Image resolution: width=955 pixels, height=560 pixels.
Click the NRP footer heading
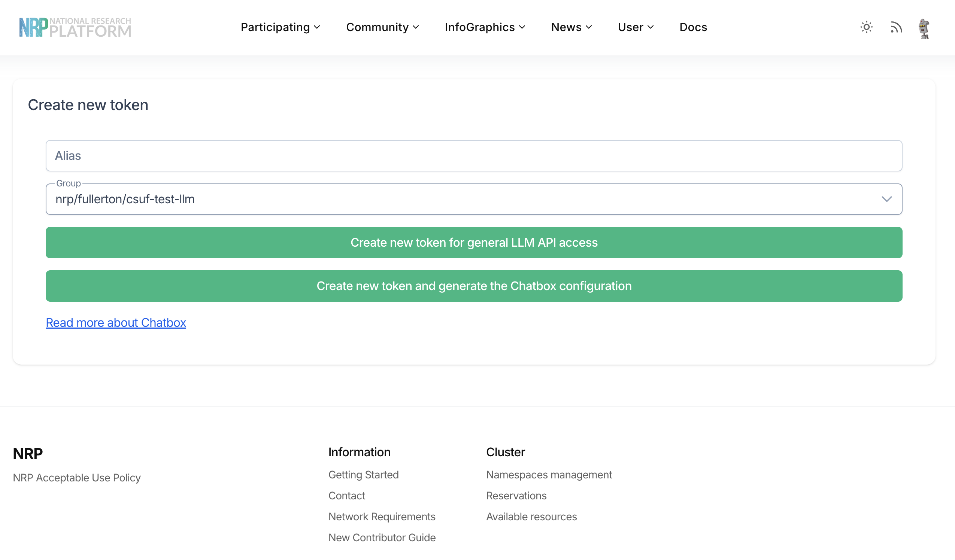pyautogui.click(x=28, y=454)
